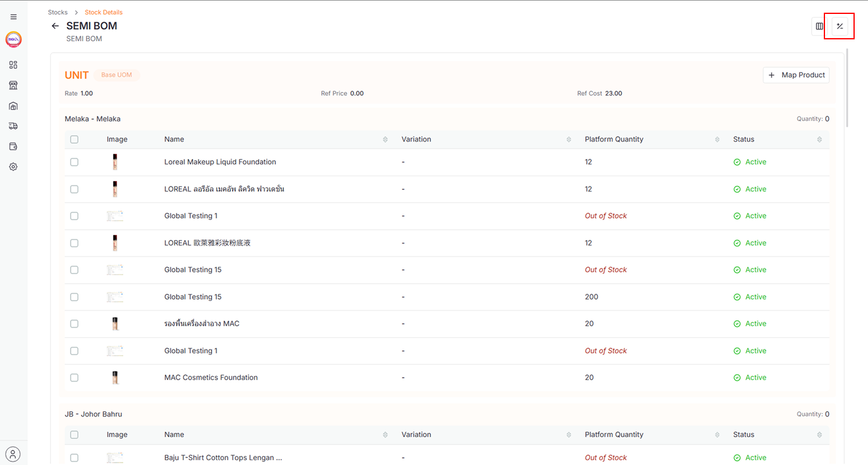
Task: Check the box for Loreal Makeup Liquid Foundation
Action: coord(74,162)
